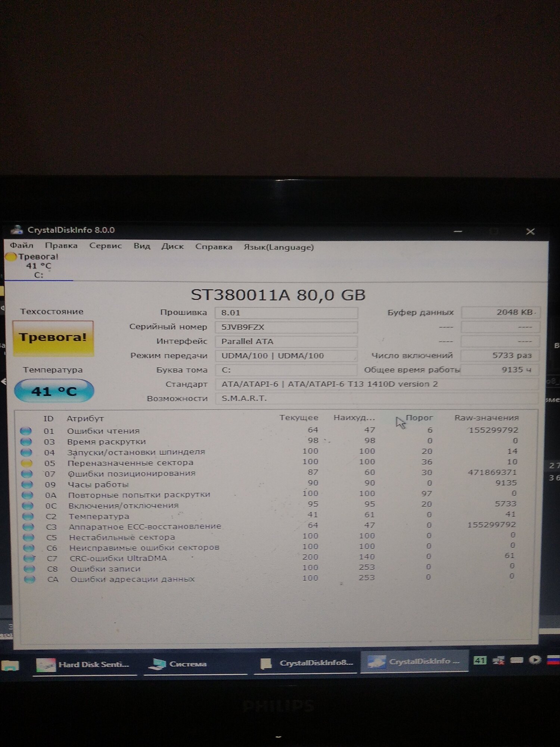The width and height of the screenshot is (560, 747).
Task: Click status icon for 0A Повторные попытки раскрутки
Action: click(27, 495)
